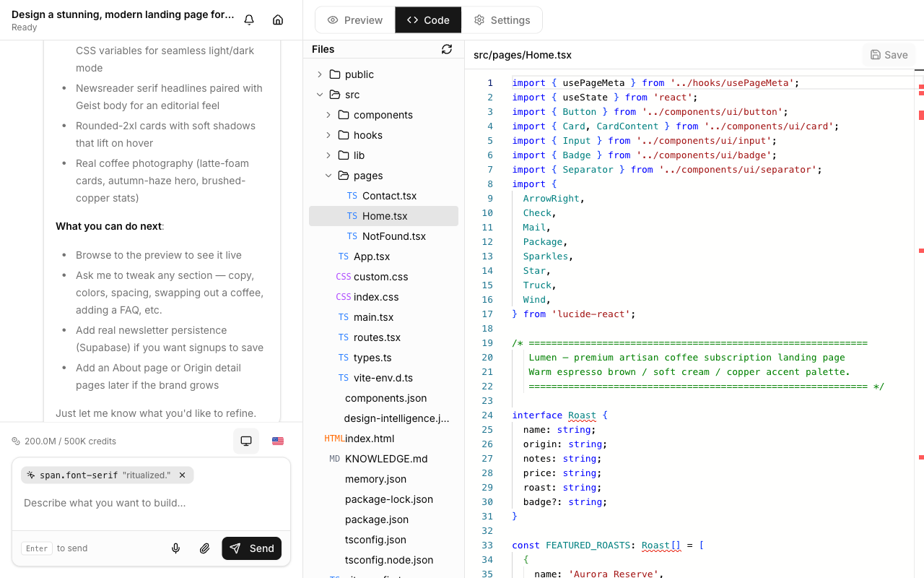This screenshot has height=578, width=924.
Task: Click line number 24 in editor gutter
Action: coord(487,415)
